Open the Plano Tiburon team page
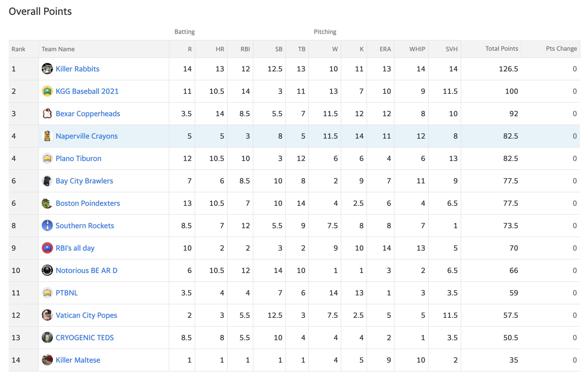588x378 pixels. [78, 158]
